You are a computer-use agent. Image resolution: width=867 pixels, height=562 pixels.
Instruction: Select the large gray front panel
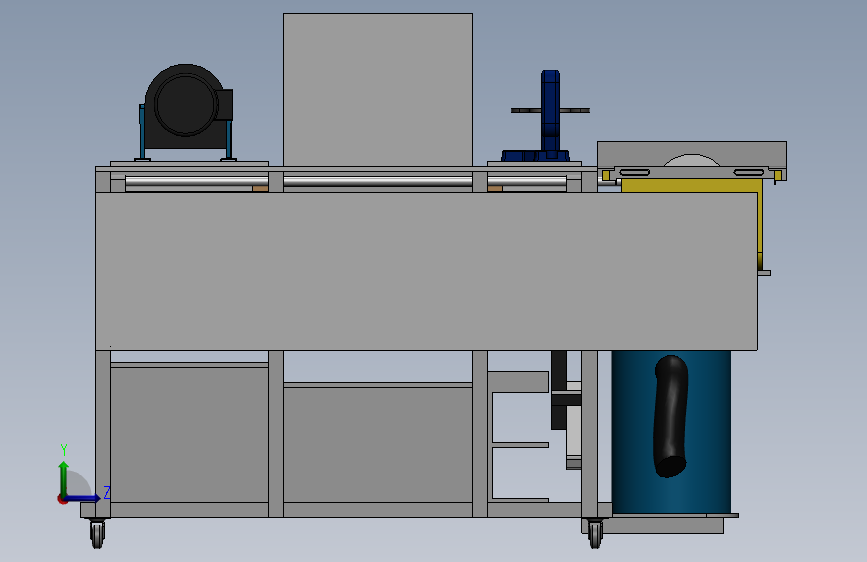tap(426, 271)
